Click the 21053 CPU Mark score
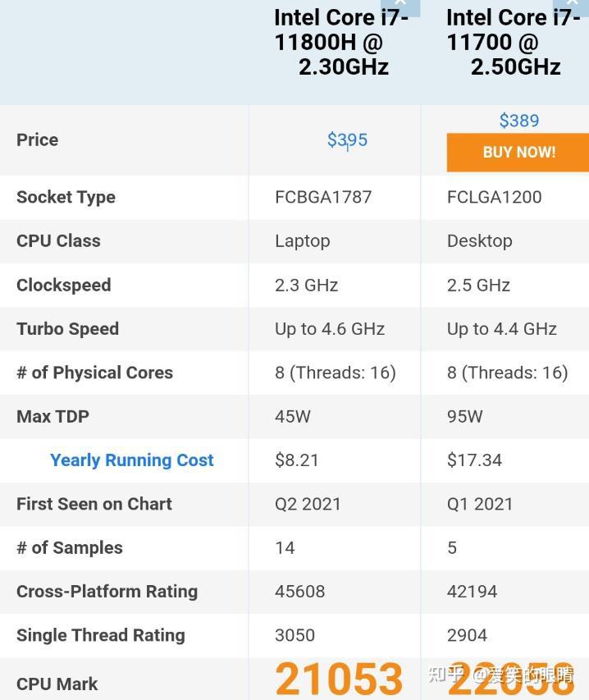Screen dimensions: 589x700 click(x=338, y=679)
